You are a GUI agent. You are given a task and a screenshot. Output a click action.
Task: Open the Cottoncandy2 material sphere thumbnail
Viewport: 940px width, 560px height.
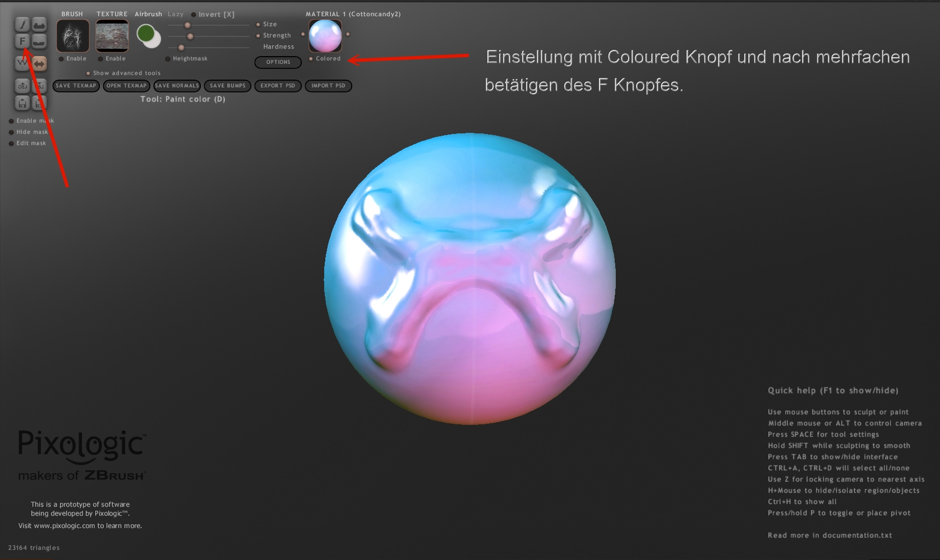(325, 36)
